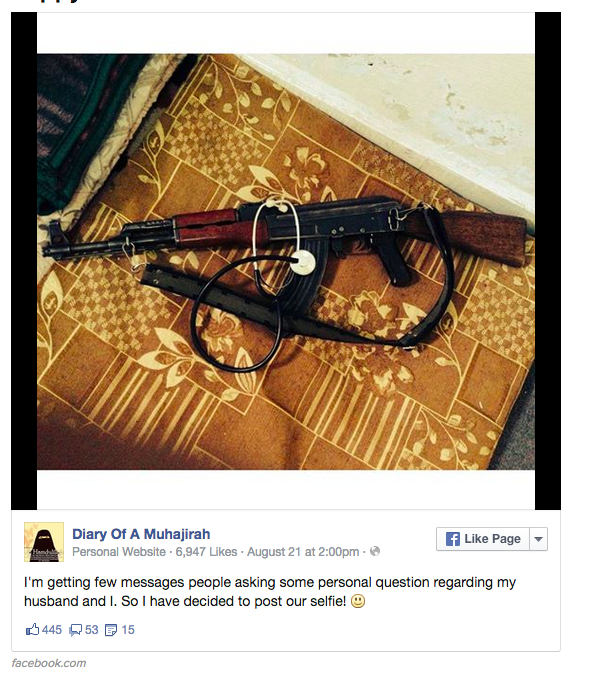The height and width of the screenshot is (689, 603).
Task: Click the Diary Of A Muhajirah avatar
Action: [x=44, y=542]
